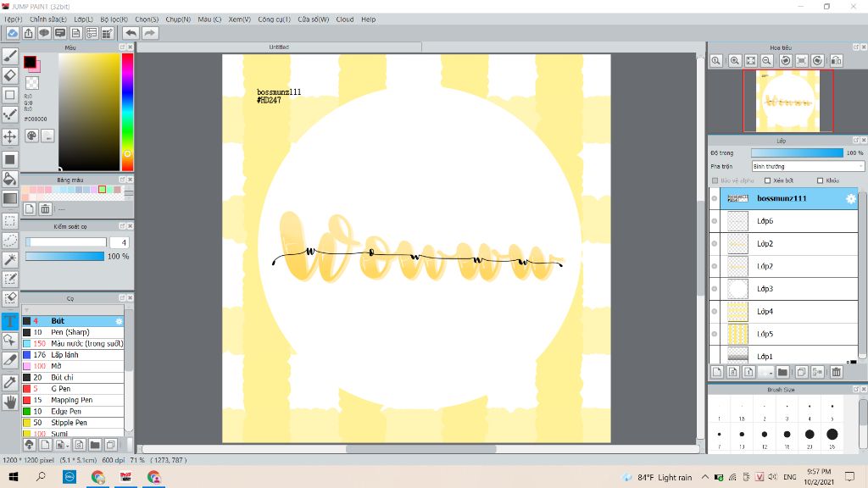Open the Help menu
Viewport: 868px width, 488px height.
(369, 19)
